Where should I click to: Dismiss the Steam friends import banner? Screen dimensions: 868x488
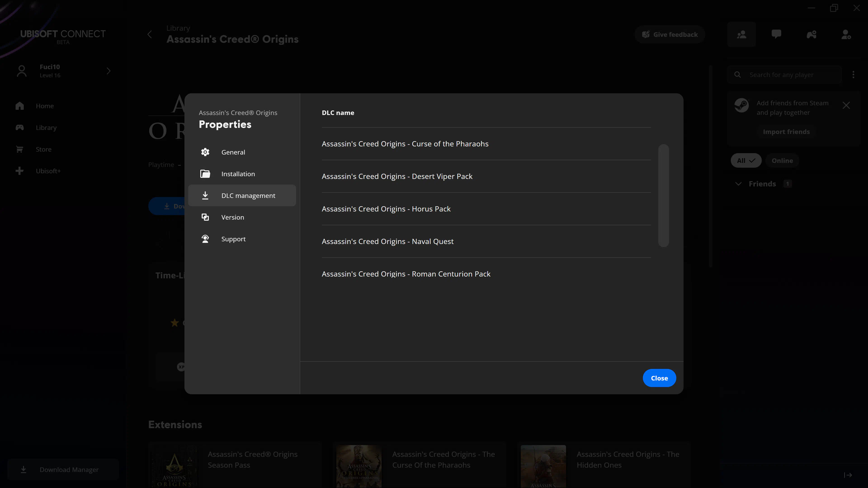846,106
